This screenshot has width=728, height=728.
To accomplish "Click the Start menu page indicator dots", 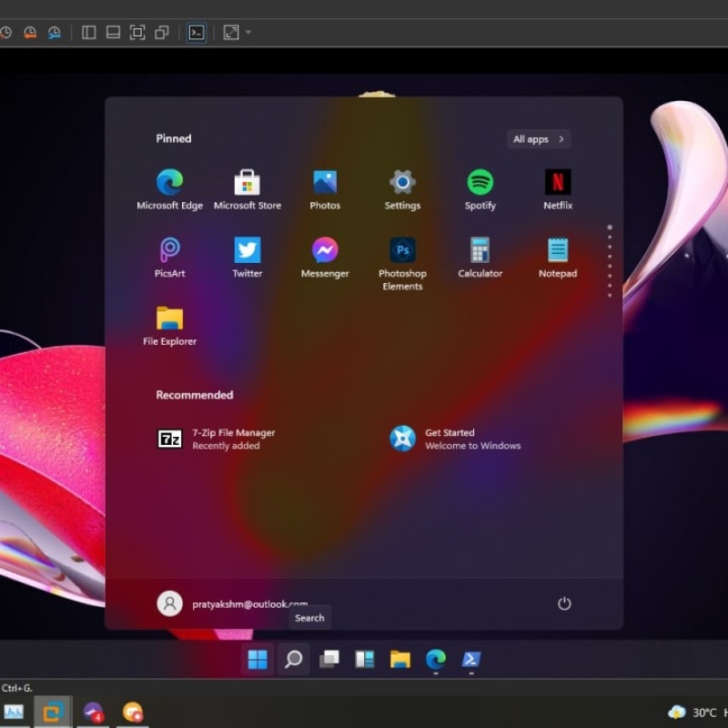I will coord(610,261).
